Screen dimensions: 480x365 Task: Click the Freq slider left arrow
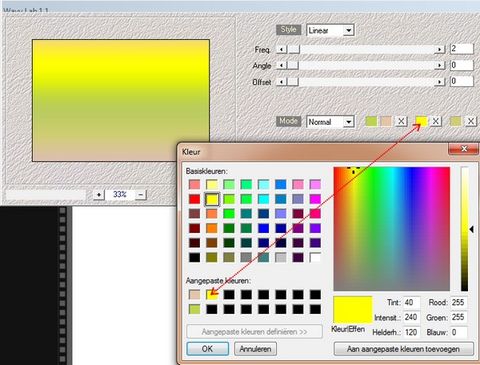(282, 49)
